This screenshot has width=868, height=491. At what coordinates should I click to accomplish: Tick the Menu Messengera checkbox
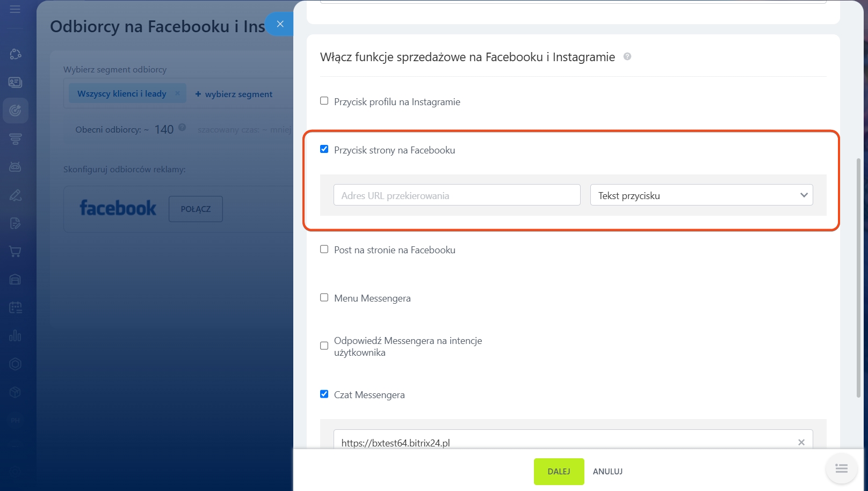324,297
